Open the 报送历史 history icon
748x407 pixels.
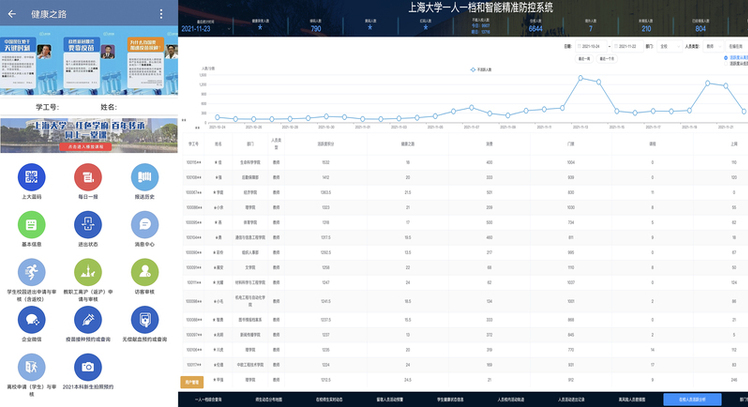(x=145, y=178)
